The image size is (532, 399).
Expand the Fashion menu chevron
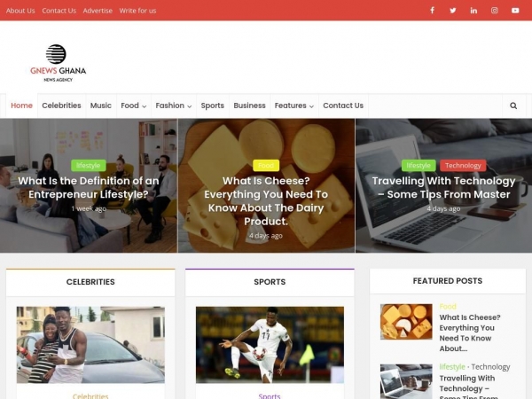(x=190, y=106)
